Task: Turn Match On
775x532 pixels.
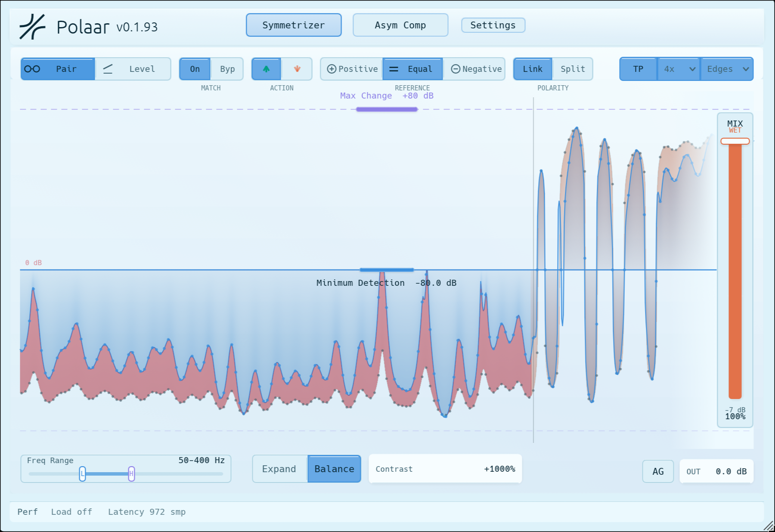Action: 195,69
